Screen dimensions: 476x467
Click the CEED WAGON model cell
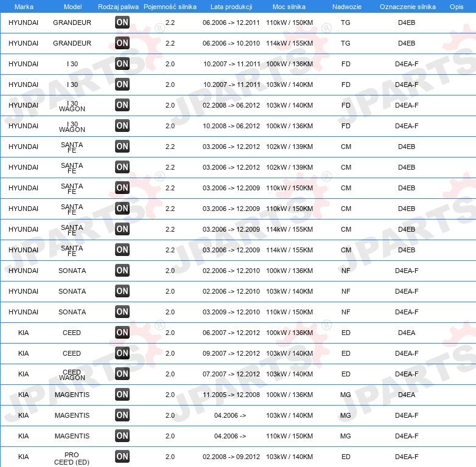[x=72, y=375]
